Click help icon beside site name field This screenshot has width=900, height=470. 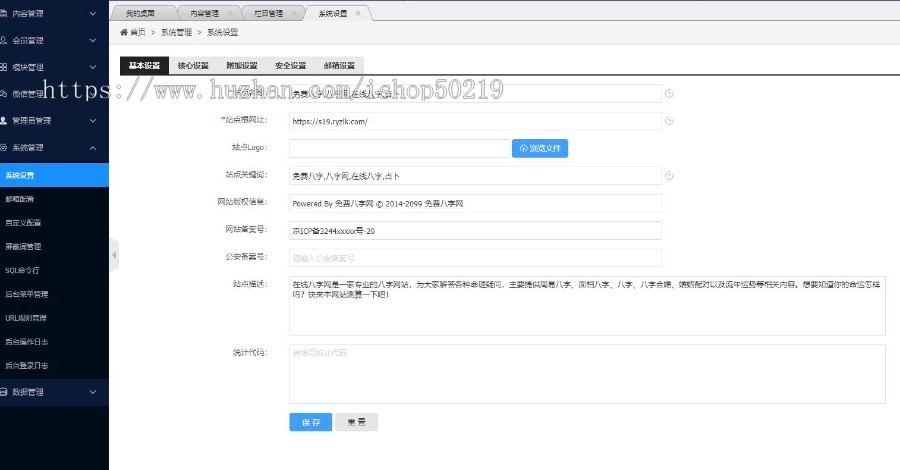point(669,93)
